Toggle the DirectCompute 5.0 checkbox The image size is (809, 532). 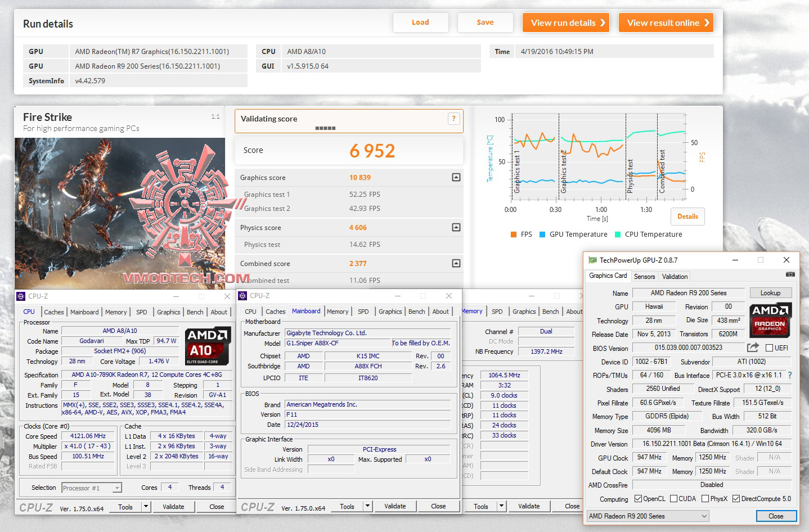(736, 499)
